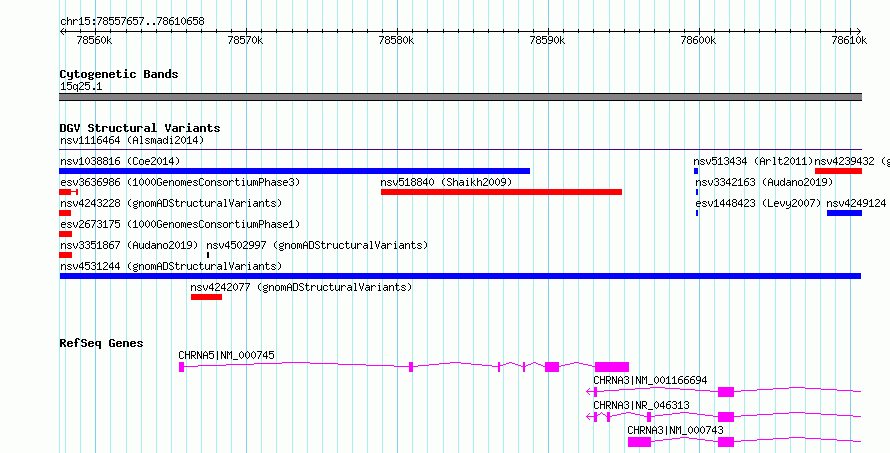
Task: Click the 78610k ruler label
Action: pyautogui.click(x=849, y=41)
